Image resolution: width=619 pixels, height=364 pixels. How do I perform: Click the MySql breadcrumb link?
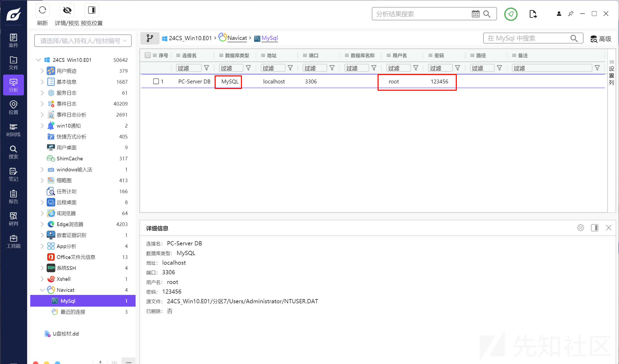[270, 38]
